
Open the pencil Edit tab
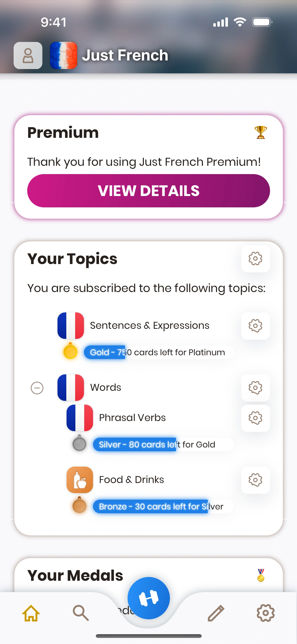coord(216,613)
